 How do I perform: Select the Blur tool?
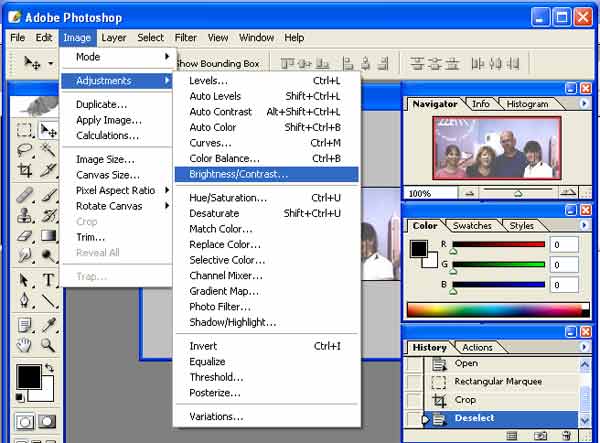[x=24, y=255]
